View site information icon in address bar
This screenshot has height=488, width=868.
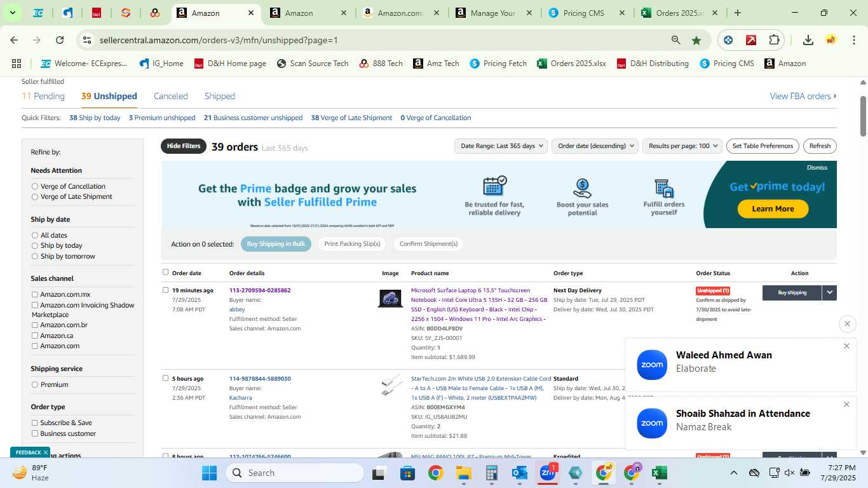click(x=87, y=40)
